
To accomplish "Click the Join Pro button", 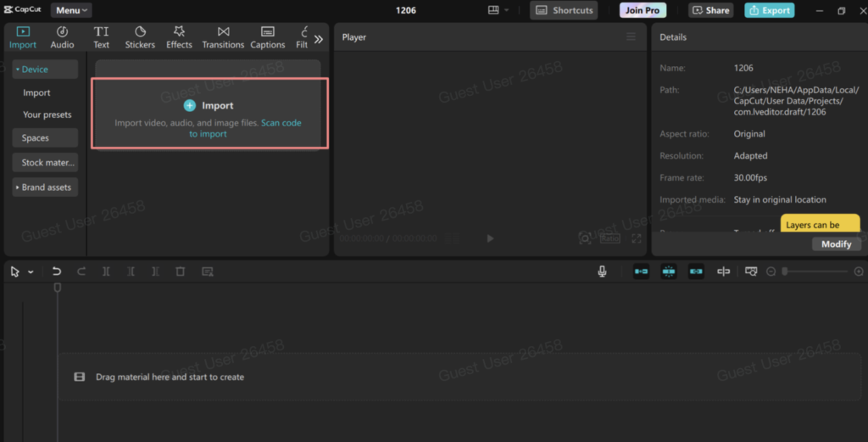I will pyautogui.click(x=643, y=10).
